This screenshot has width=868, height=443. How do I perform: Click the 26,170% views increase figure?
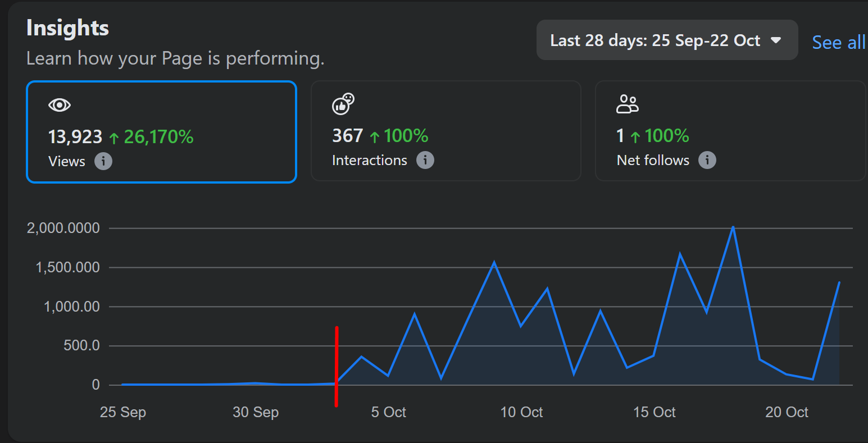[158, 136]
